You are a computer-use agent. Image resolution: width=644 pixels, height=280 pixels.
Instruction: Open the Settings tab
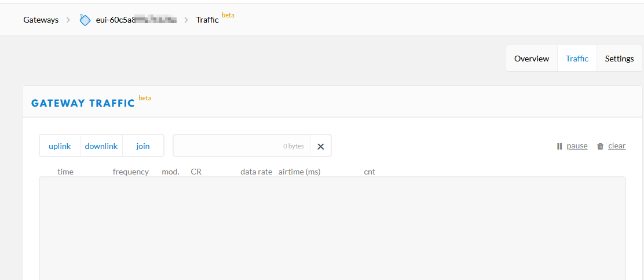click(x=619, y=59)
